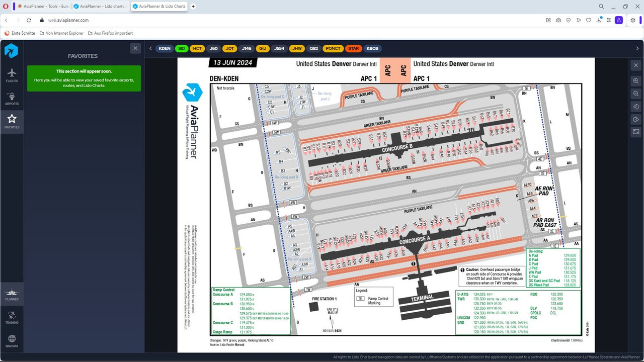Select the KDEN route chip

pyautogui.click(x=165, y=48)
